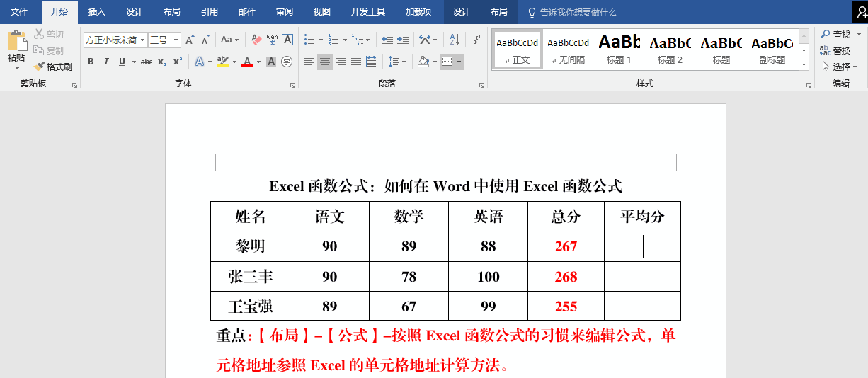Click the text effects glowing A icon
Viewport: 868px width, 378px height.
(200, 62)
